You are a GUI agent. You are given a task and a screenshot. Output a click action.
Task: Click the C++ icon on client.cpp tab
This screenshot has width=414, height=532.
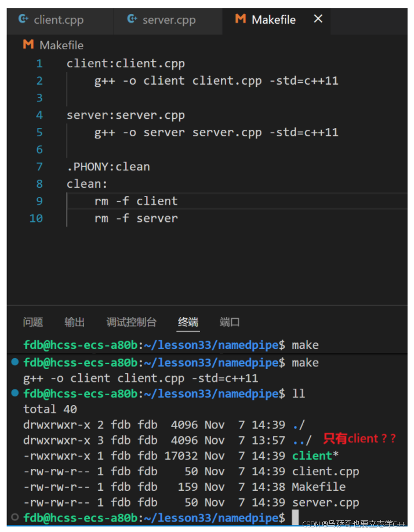click(23, 19)
